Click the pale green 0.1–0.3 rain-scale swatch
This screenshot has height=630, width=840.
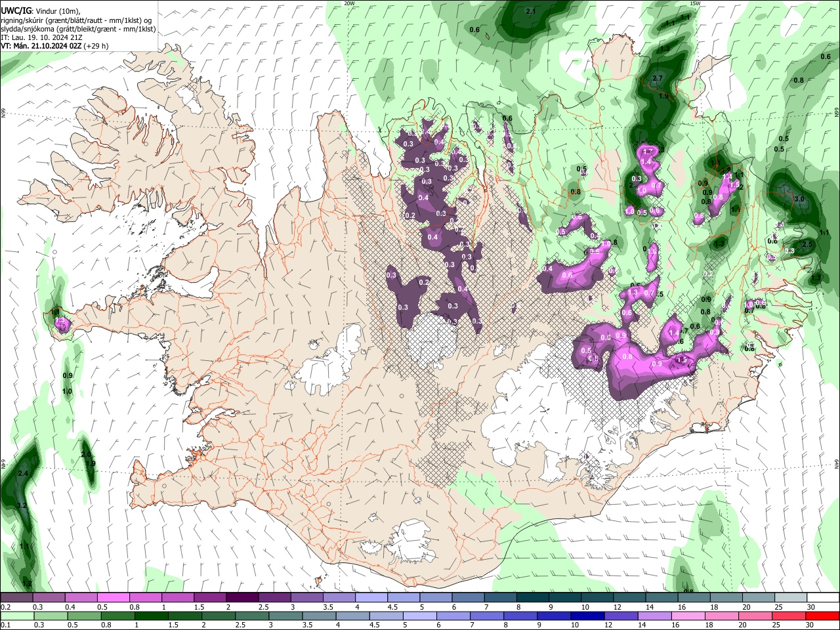(17, 616)
